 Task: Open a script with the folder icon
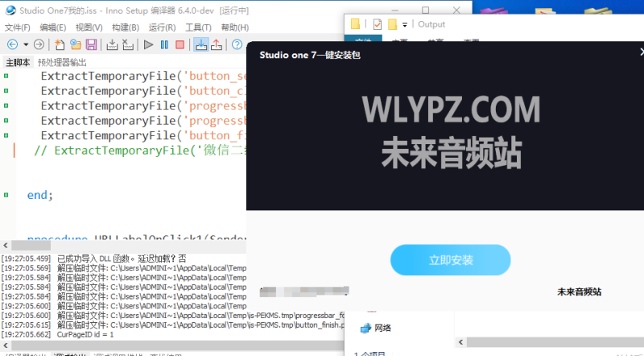75,44
